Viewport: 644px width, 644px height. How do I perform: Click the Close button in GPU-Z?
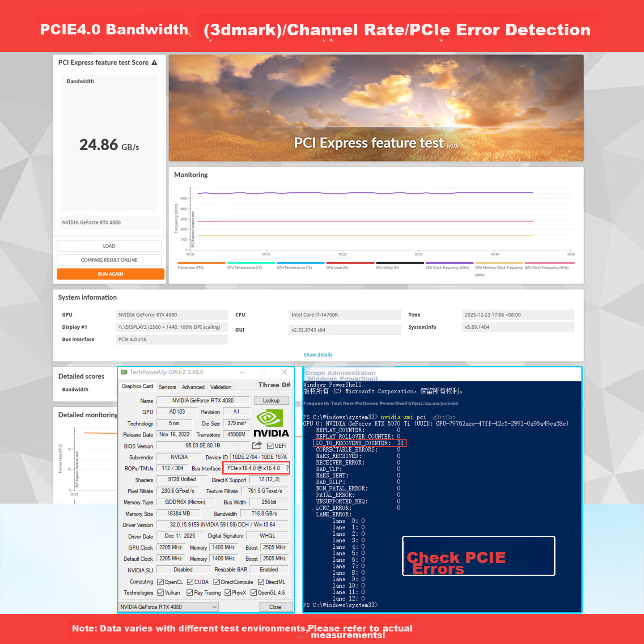tap(275, 607)
